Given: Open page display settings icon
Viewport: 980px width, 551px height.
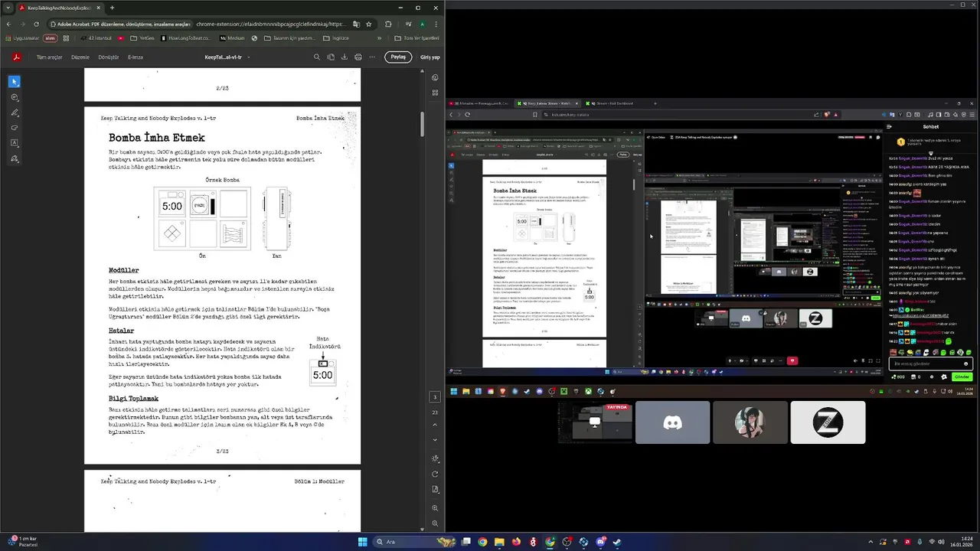Looking at the screenshot, I should pos(435,458).
